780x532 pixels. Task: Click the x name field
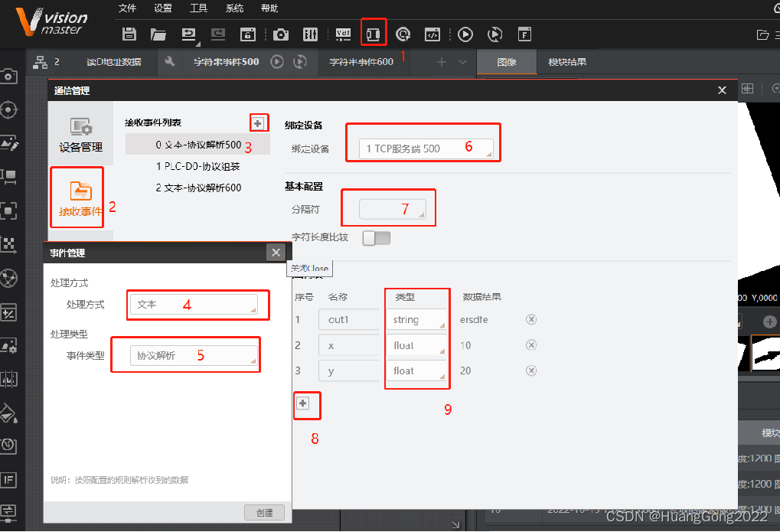pos(349,345)
